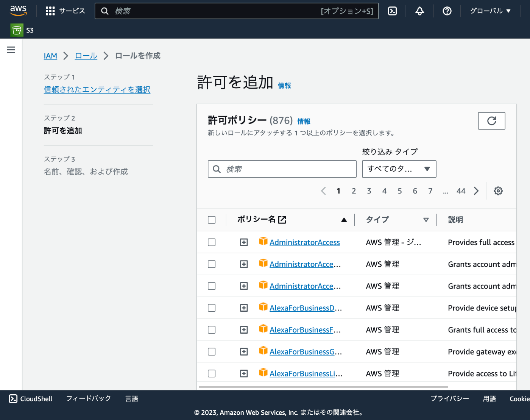
Task: Expand the AlexaForBusinessD… policy row
Action: (244, 308)
